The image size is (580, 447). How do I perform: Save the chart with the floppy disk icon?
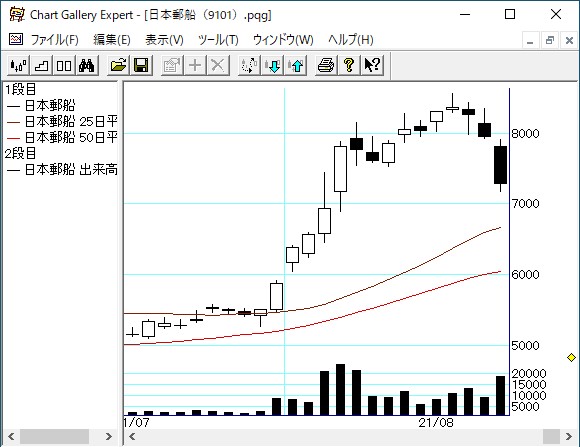[x=141, y=65]
